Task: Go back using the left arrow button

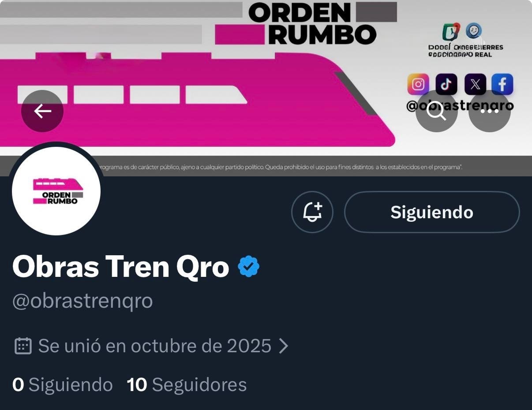Action: pyautogui.click(x=42, y=111)
